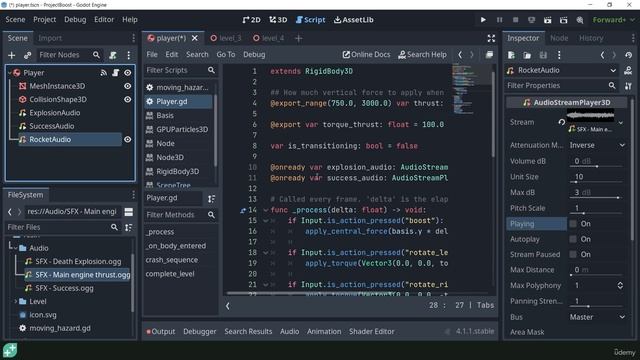This screenshot has width=640, height=360.
Task: Load an existing resource in the Inspector
Action: (527, 55)
